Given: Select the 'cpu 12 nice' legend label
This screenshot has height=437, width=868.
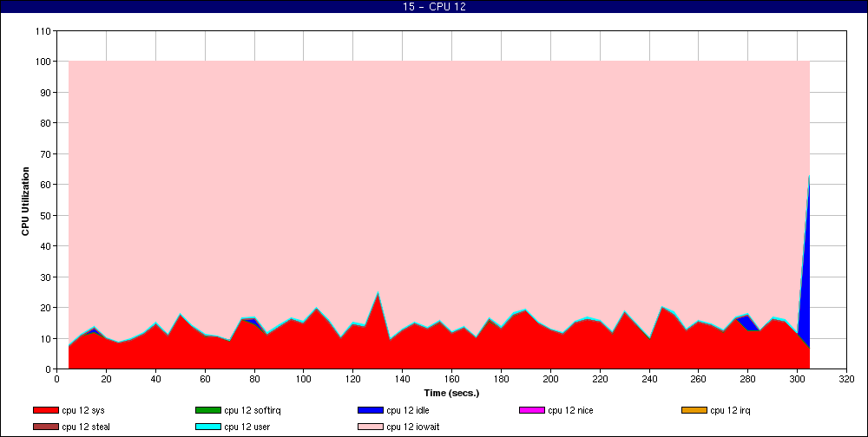Looking at the screenshot, I should [570, 410].
